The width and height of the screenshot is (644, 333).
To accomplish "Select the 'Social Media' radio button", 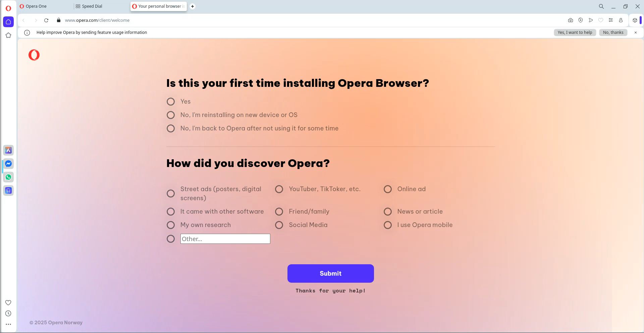I will pos(279,225).
